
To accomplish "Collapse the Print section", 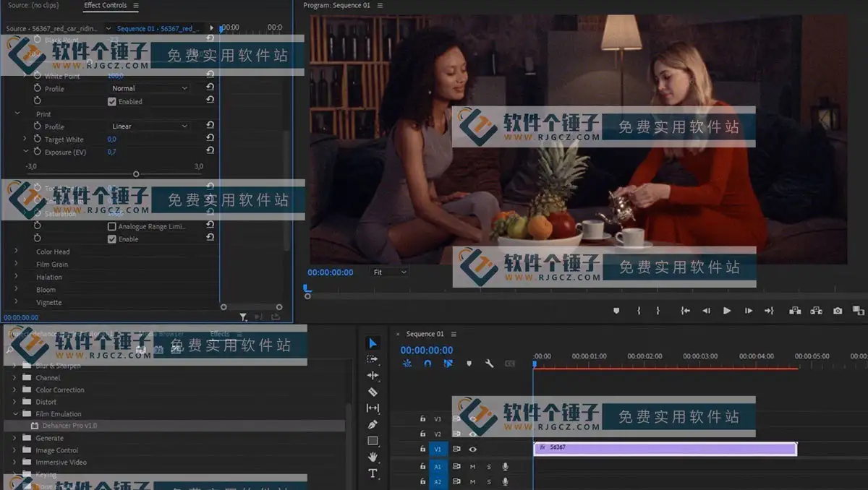I will 17,113.
